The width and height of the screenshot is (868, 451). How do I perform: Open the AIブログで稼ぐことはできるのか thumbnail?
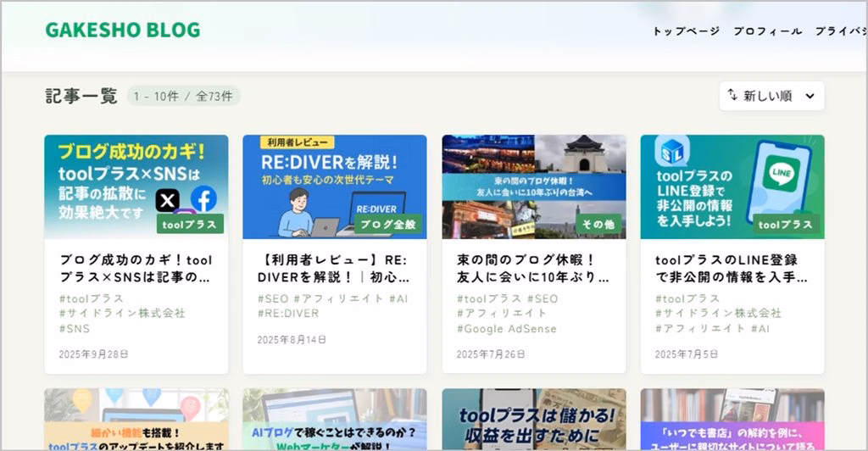tap(335, 419)
